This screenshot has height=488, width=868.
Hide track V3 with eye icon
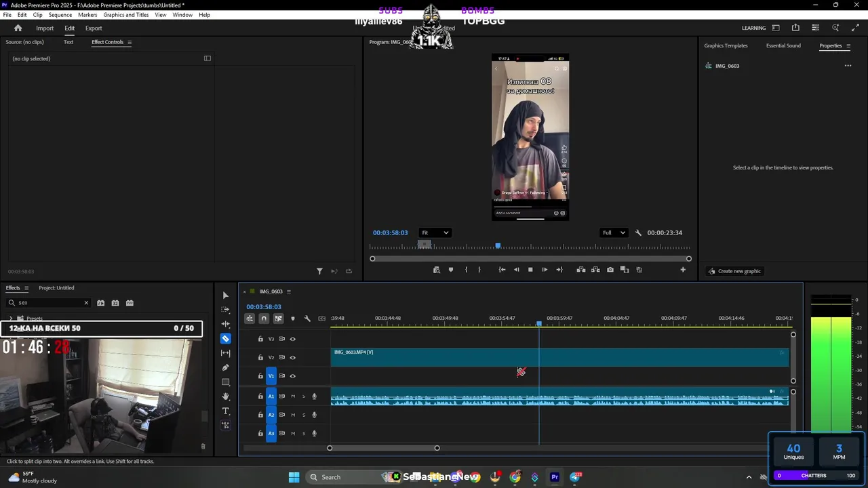[x=293, y=339]
